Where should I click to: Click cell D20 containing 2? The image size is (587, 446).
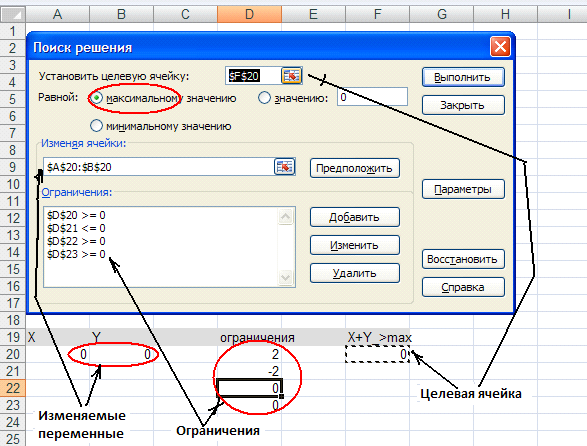coord(249,354)
